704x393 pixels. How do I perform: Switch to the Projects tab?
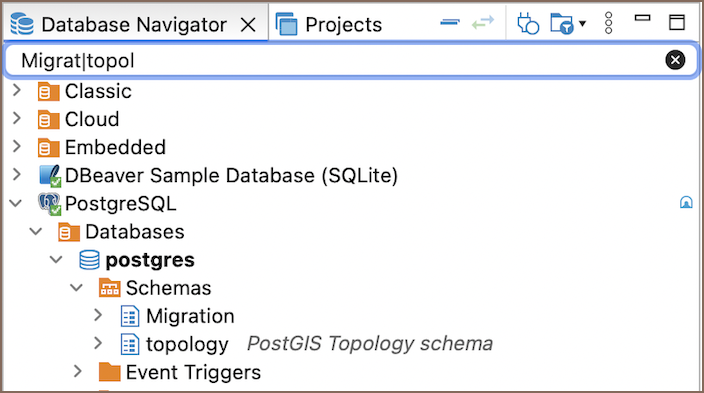[x=329, y=24]
